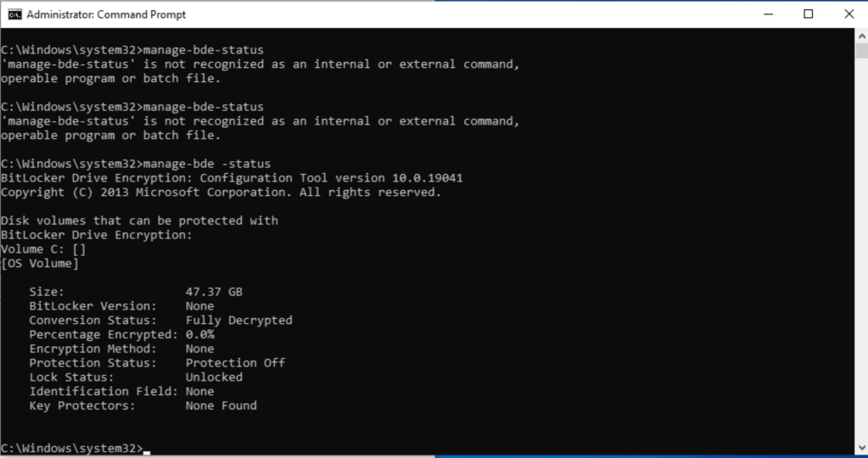Image resolution: width=868 pixels, height=458 pixels.
Task: Click the cursor at the final prompt
Action: [x=147, y=449]
